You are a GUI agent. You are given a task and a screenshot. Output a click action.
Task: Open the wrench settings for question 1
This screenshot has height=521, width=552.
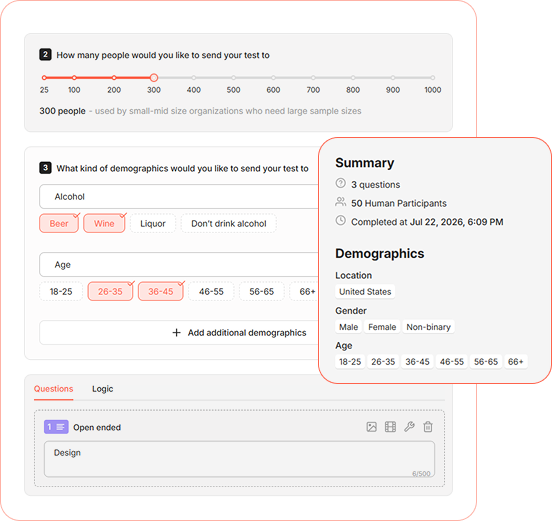coord(409,427)
